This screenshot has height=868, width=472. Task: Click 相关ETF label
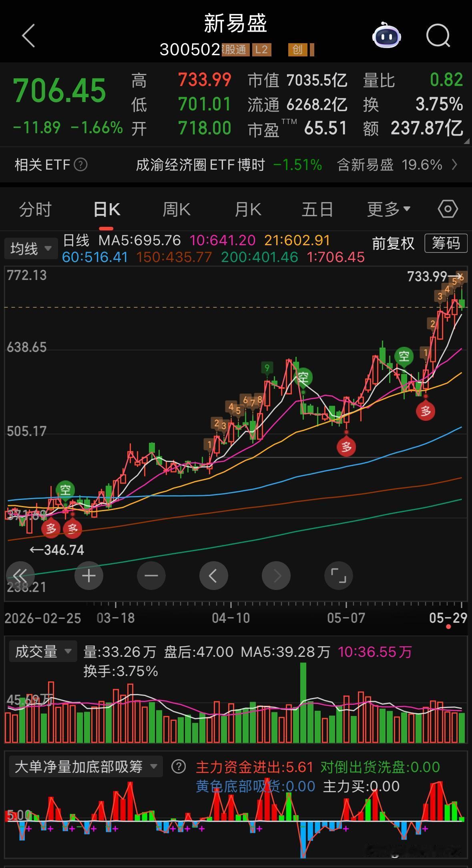pos(42,164)
